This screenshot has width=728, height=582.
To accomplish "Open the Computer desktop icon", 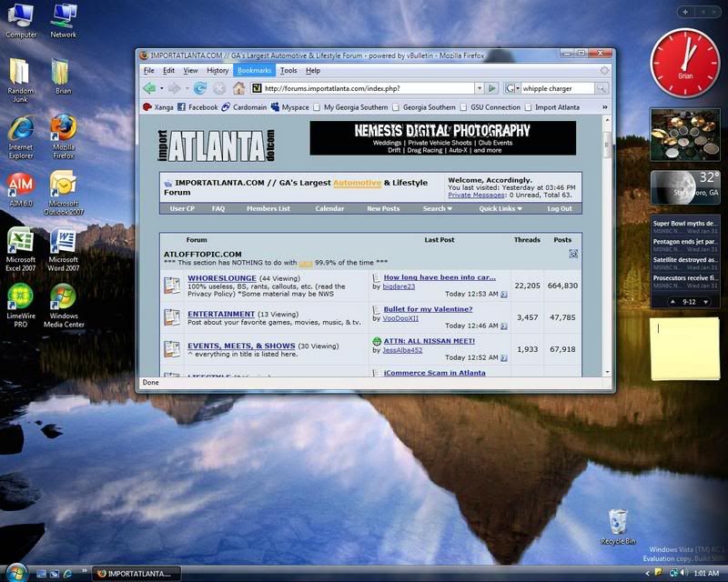I will [x=21, y=21].
